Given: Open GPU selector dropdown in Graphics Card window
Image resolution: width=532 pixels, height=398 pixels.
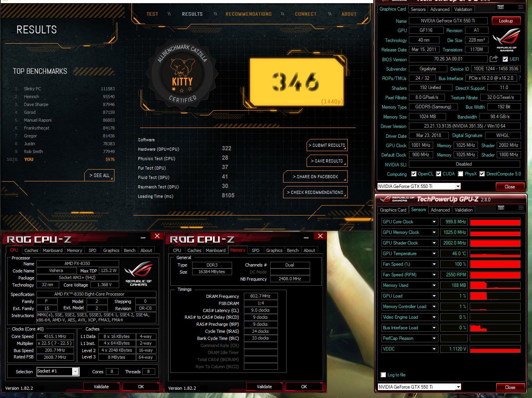Looking at the screenshot, I should (x=458, y=186).
